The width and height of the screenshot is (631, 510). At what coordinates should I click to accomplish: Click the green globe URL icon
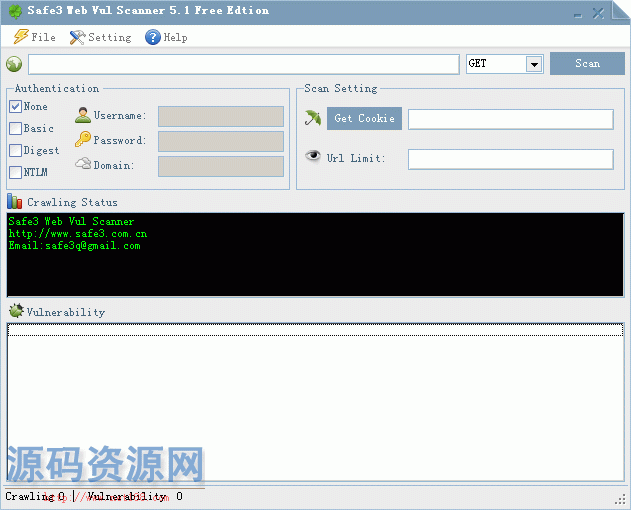[14, 64]
